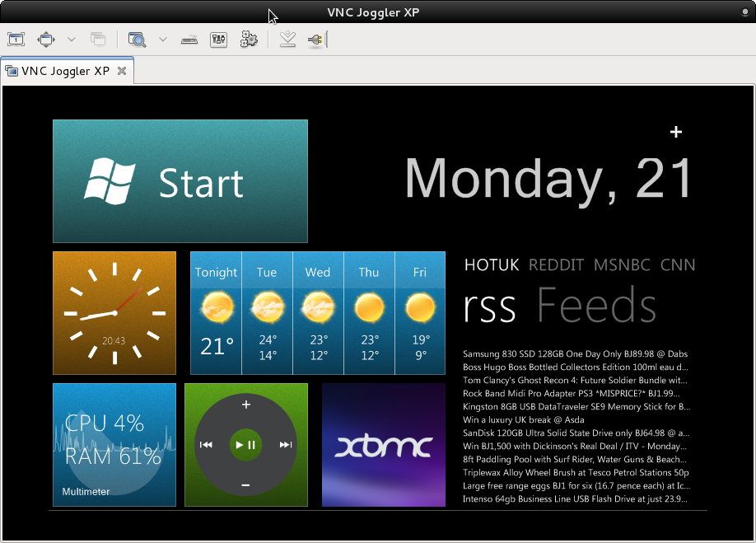Decrease volume with the media minus button
Viewport: 756px width, 543px height.
[x=245, y=484]
